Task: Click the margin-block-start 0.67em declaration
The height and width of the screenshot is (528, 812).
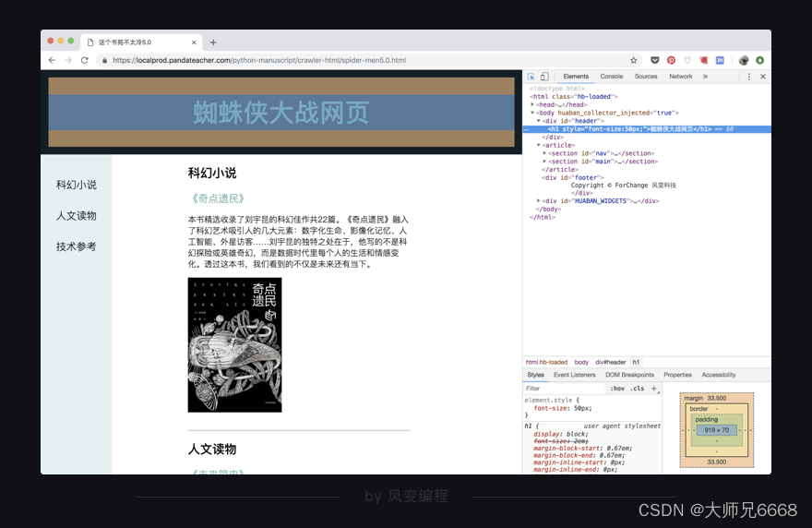Action: pos(582,449)
